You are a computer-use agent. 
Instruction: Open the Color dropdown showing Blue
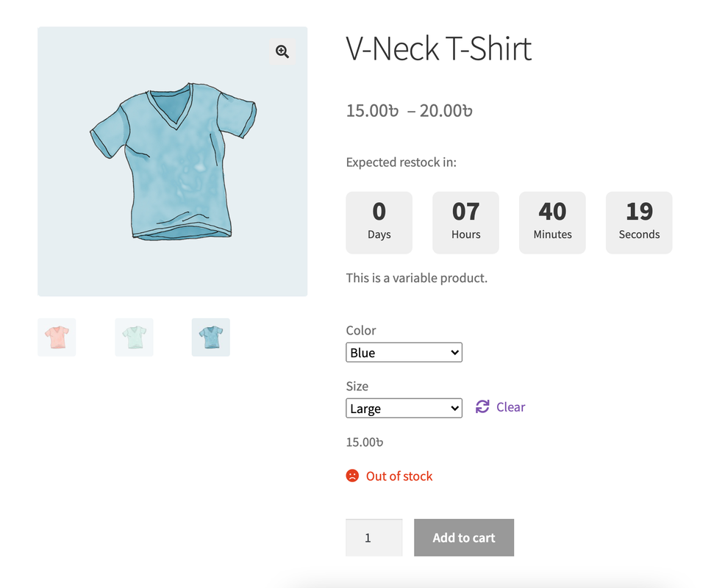click(404, 352)
